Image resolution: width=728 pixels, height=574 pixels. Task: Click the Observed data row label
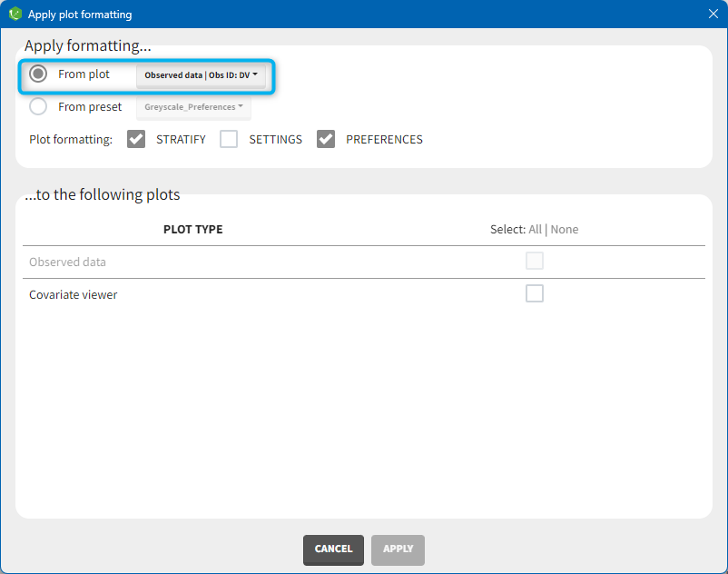click(67, 262)
